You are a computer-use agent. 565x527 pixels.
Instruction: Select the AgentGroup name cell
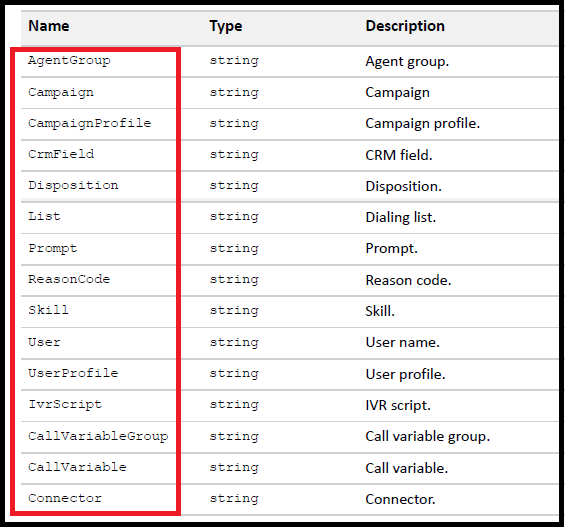point(69,61)
